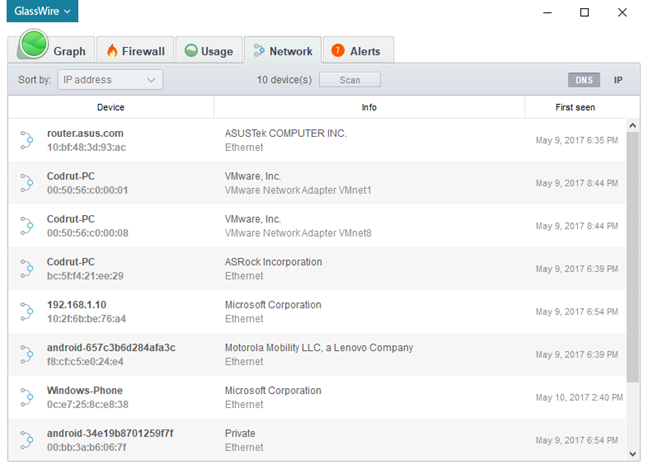Click the orange Alerts count badge
Screen dimensions: 648x469
click(x=338, y=50)
